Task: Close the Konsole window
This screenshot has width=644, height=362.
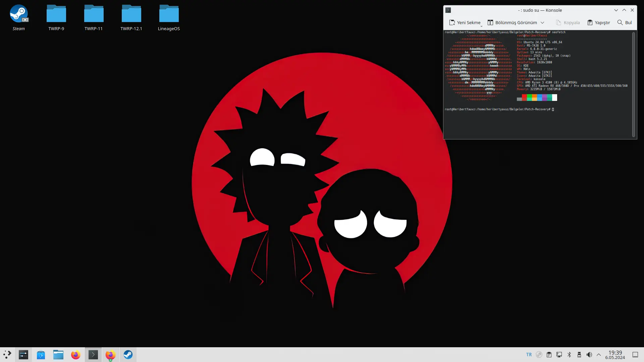Action: 632,10
